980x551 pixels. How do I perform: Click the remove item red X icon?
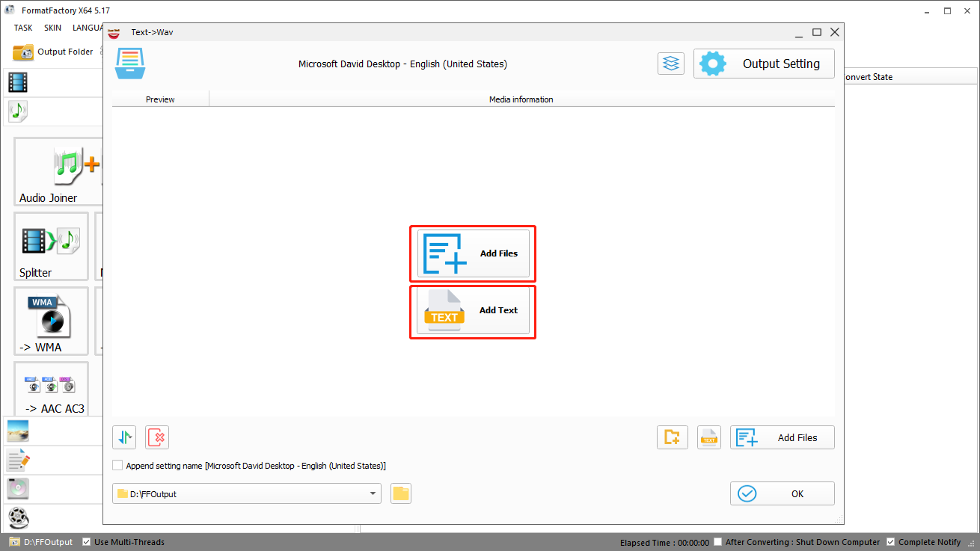[x=157, y=437]
